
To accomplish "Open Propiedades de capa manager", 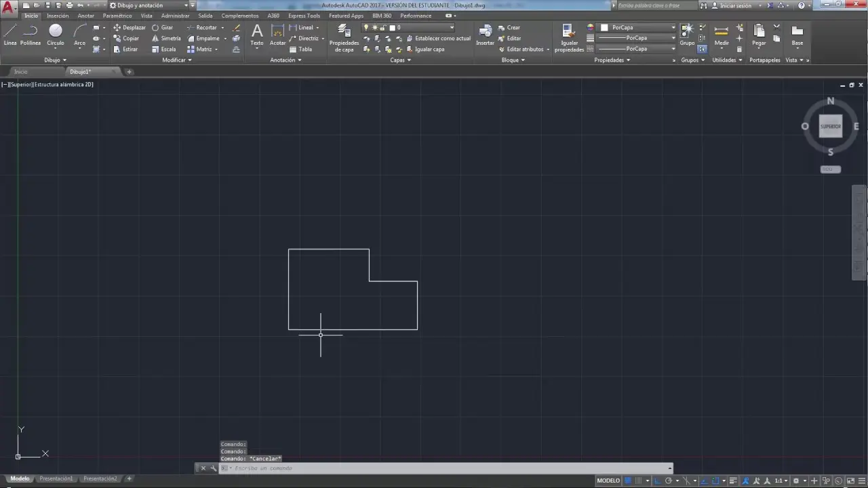I will coord(344,38).
